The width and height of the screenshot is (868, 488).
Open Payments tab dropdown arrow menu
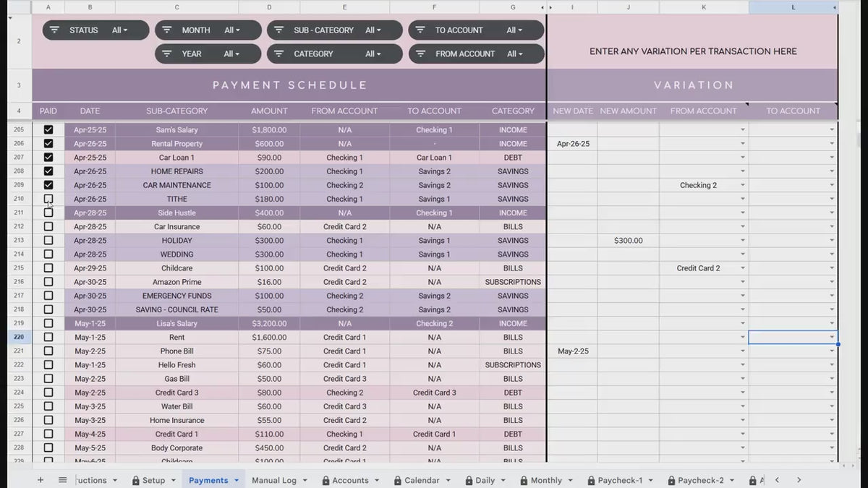pyautogui.click(x=236, y=480)
